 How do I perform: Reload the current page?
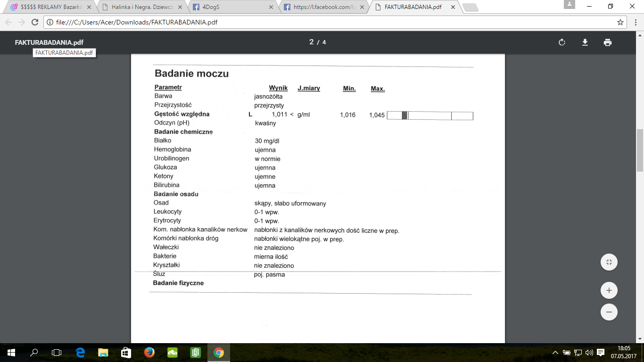pyautogui.click(x=34, y=22)
